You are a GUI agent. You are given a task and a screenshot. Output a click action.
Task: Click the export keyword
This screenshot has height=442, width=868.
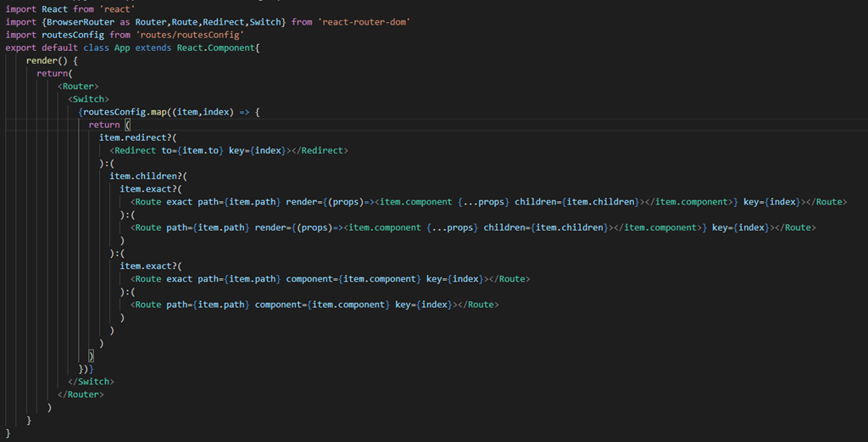click(x=21, y=48)
